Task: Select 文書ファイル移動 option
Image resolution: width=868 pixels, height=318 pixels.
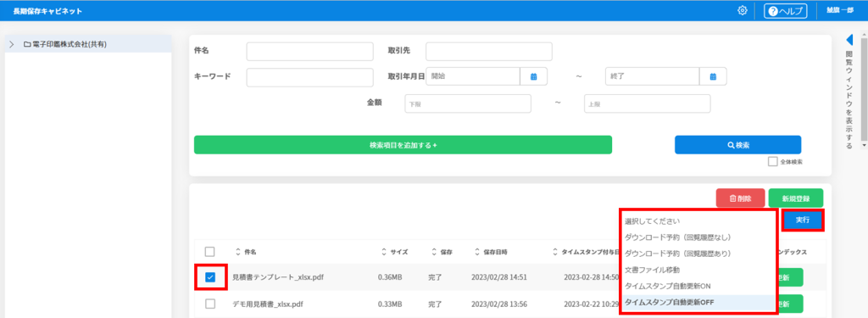Action: point(698,270)
